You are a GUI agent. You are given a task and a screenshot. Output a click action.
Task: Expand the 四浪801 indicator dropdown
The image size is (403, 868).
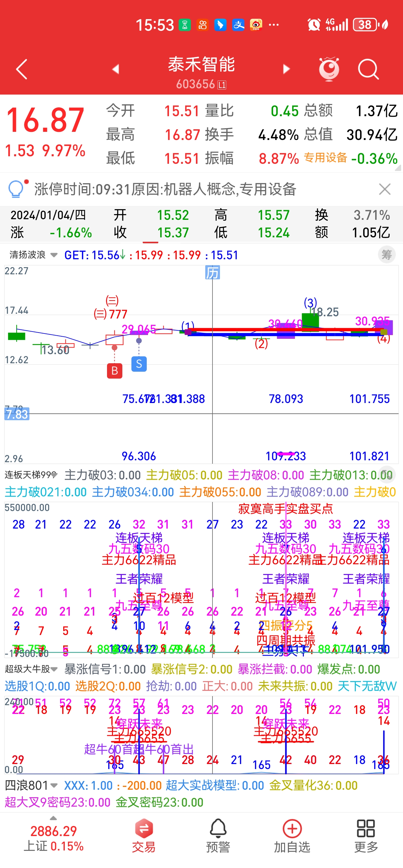click(31, 785)
